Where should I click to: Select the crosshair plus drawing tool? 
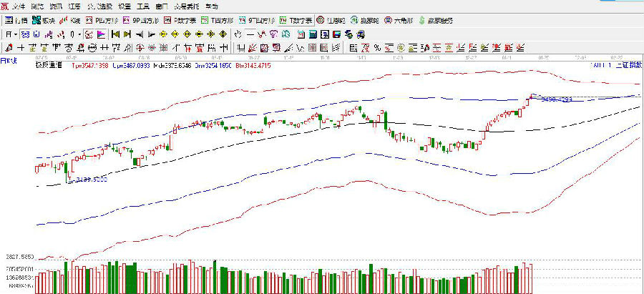coord(20,48)
